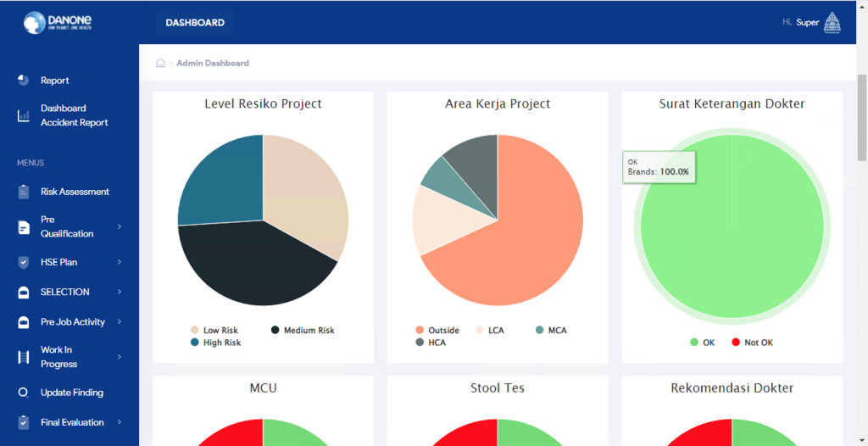The width and height of the screenshot is (868, 446).
Task: Click the Level Resiko Project chart title
Action: (263, 103)
